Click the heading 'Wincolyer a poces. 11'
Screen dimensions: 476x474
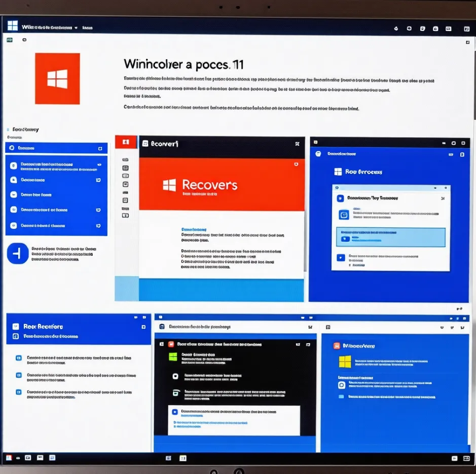pyautogui.click(x=184, y=64)
